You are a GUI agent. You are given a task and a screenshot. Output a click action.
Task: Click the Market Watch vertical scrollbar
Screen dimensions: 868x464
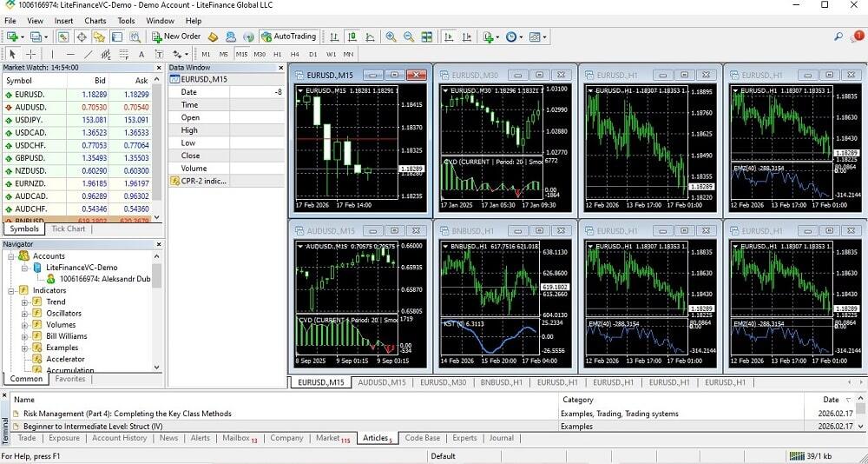pos(157,147)
